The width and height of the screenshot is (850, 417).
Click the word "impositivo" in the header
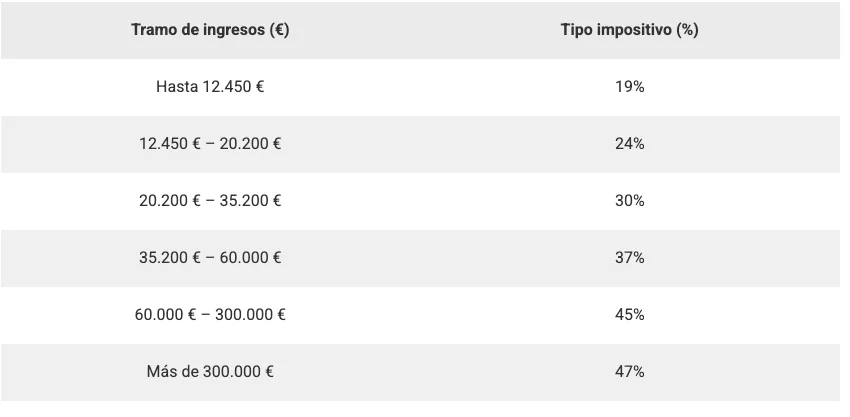(x=634, y=30)
